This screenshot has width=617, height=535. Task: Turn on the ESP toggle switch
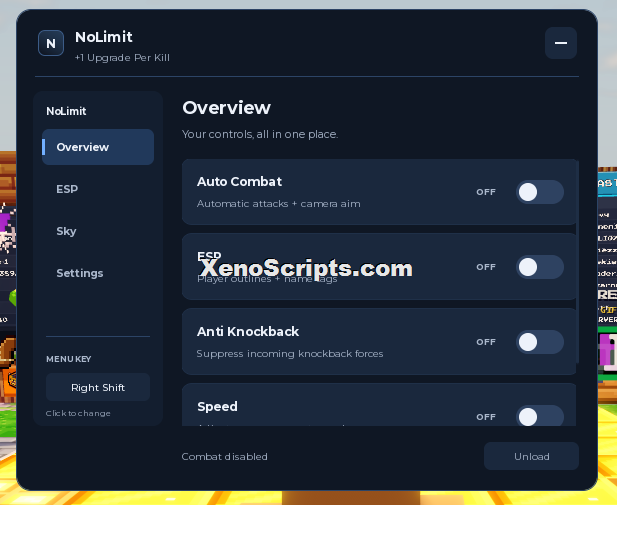pos(539,267)
